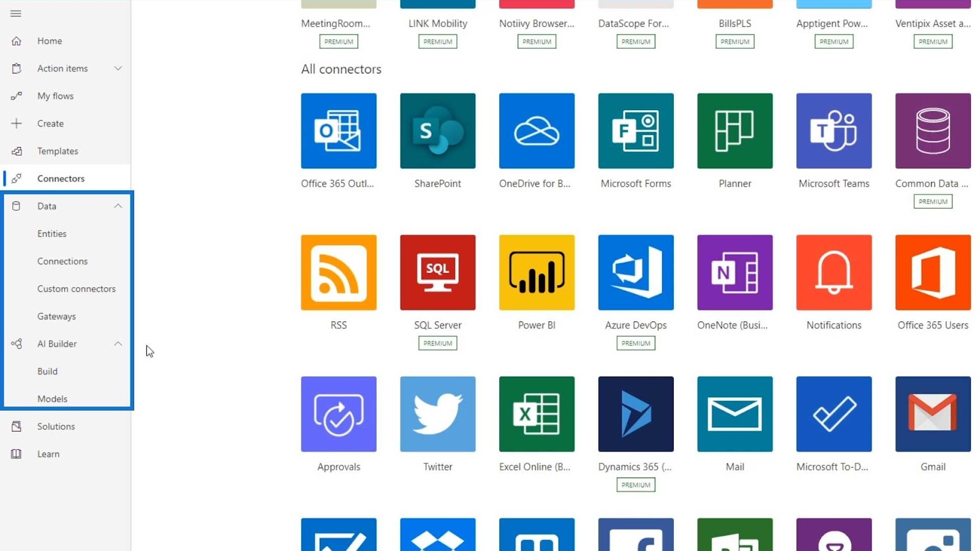Open the Mail connector
This screenshot has width=980, height=551.
point(735,414)
